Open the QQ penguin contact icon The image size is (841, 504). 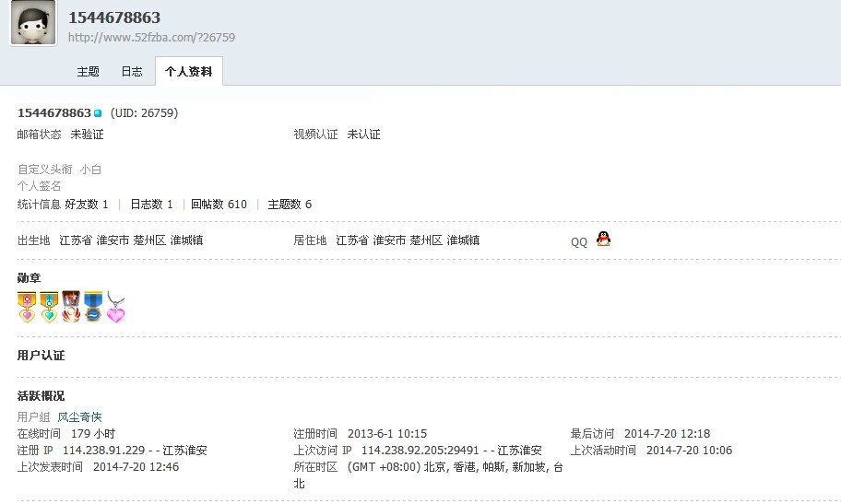pyautogui.click(x=603, y=239)
